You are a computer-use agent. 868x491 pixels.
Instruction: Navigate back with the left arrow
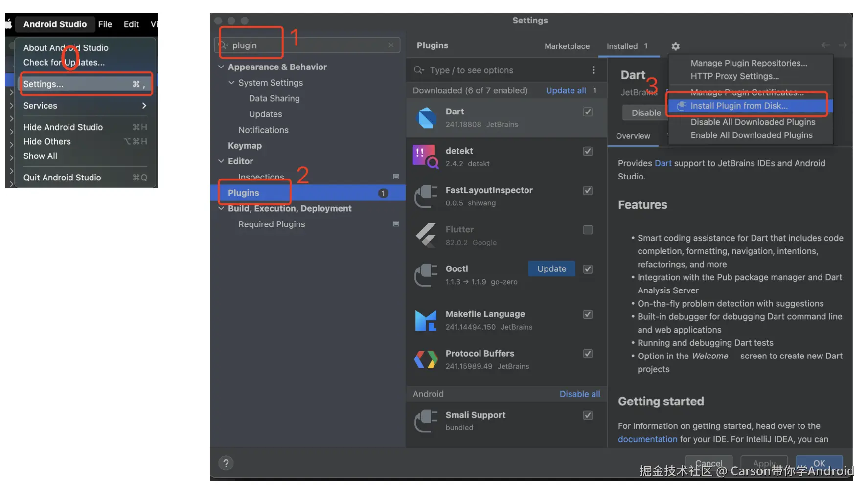pyautogui.click(x=825, y=45)
